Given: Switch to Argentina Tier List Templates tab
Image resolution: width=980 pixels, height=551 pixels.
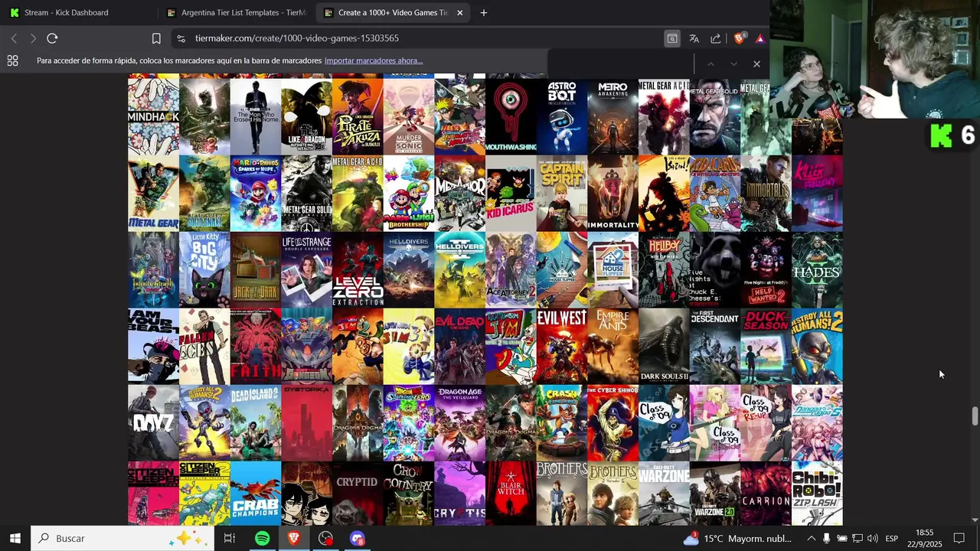Looking at the screenshot, I should (x=234, y=12).
